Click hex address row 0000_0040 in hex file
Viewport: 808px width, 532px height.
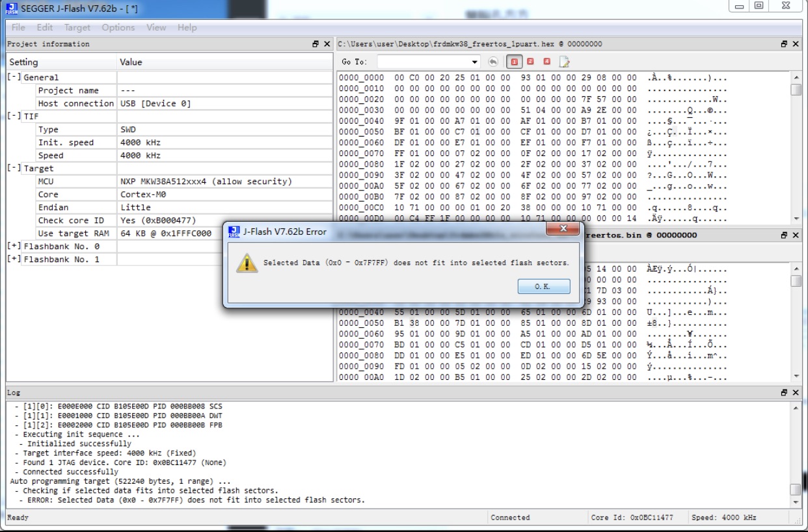click(x=361, y=121)
